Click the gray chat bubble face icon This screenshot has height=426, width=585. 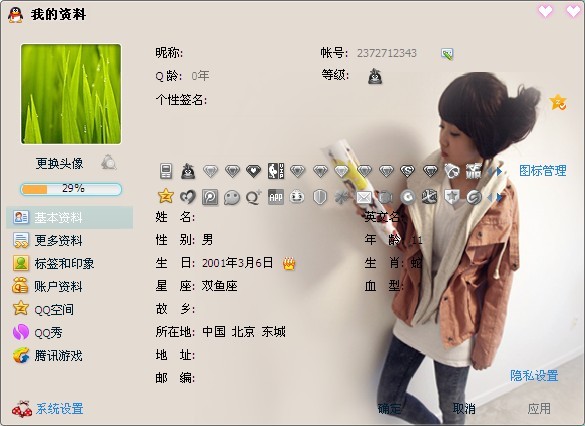coord(232,197)
